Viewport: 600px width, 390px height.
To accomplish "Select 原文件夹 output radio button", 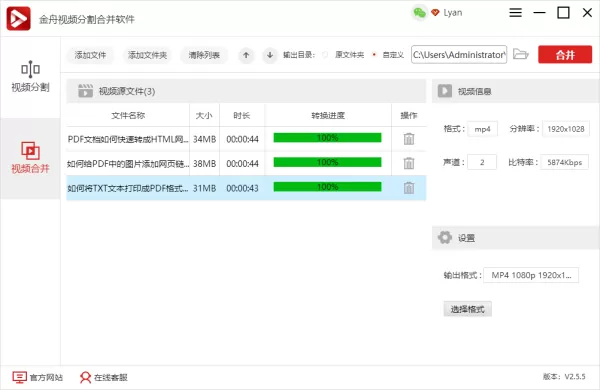I will pyautogui.click(x=325, y=55).
